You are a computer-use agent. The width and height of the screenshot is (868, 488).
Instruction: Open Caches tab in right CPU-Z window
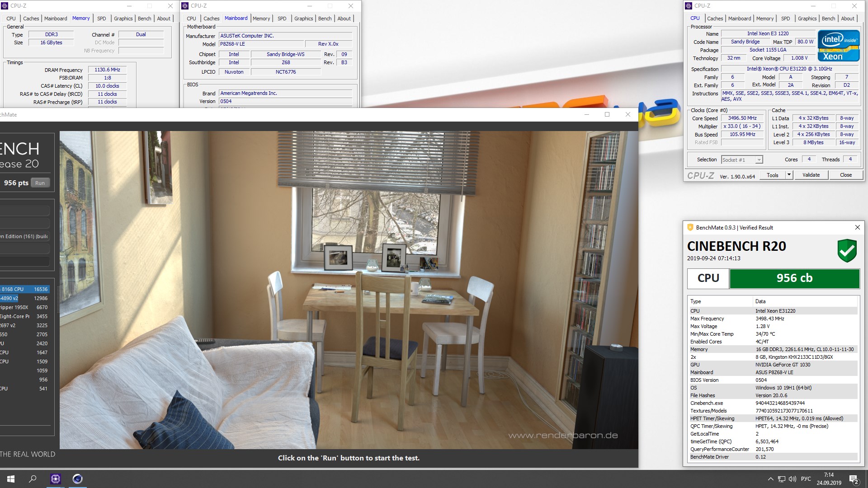point(715,19)
